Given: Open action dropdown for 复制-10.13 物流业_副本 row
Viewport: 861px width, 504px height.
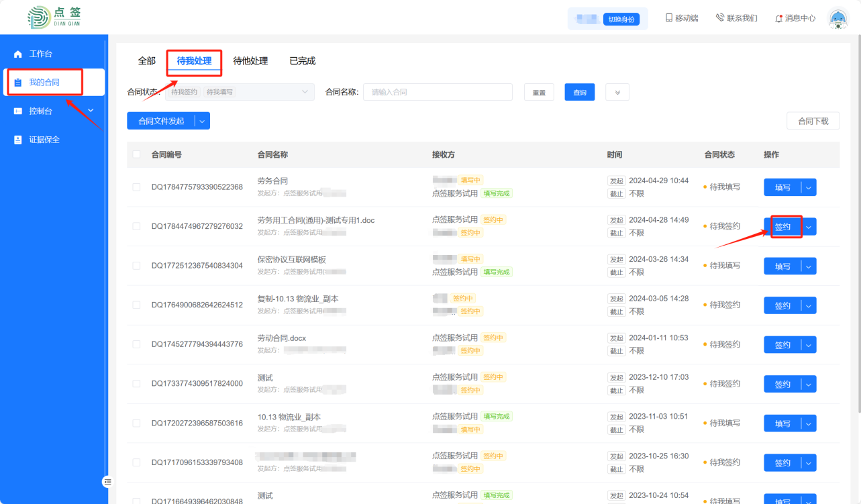Looking at the screenshot, I should pos(809,305).
